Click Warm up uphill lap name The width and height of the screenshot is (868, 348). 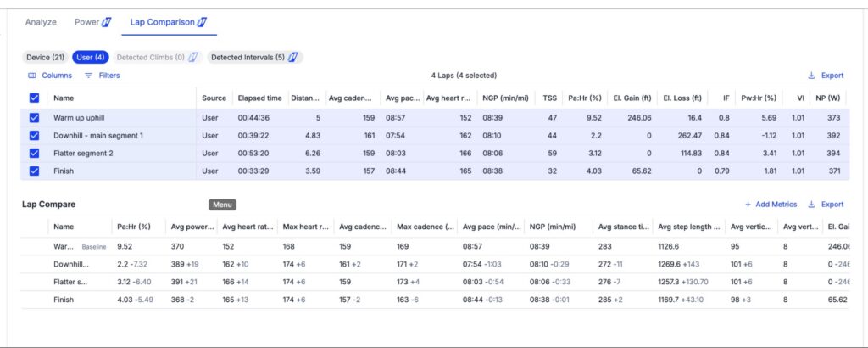79,117
